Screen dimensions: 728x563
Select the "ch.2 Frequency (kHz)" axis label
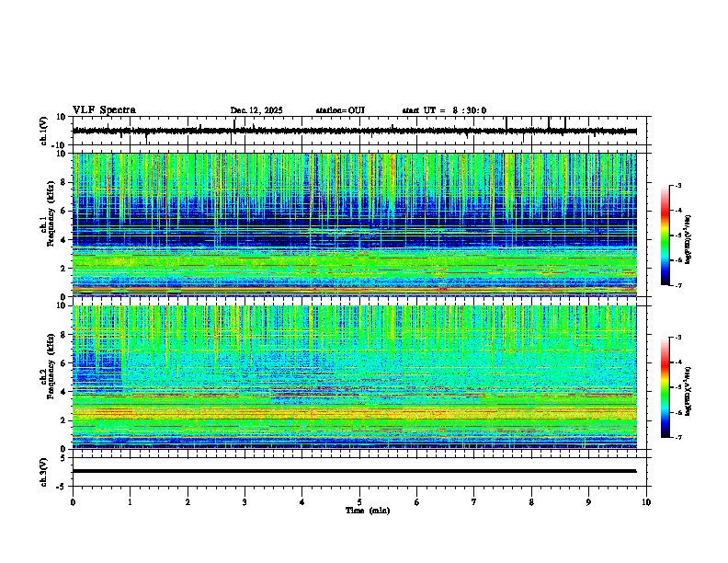click(48, 366)
